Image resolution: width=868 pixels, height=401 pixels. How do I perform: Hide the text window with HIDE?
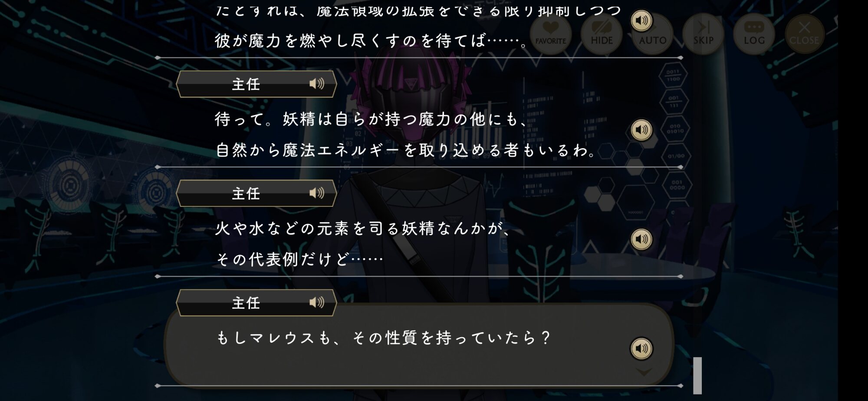(x=602, y=33)
